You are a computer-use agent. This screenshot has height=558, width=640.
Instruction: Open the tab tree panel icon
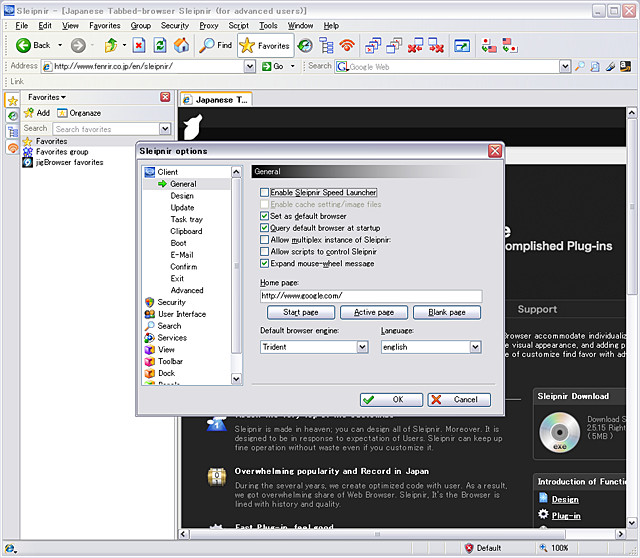(x=326, y=45)
